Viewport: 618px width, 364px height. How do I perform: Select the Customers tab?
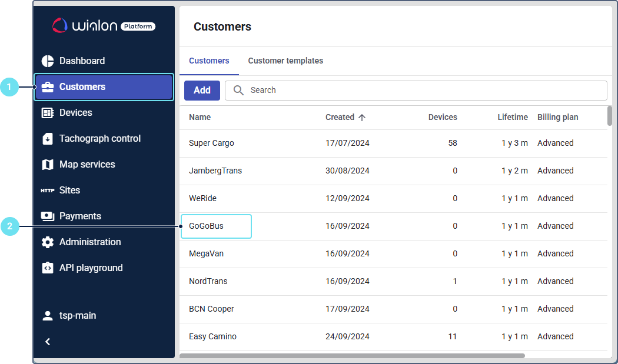click(209, 61)
